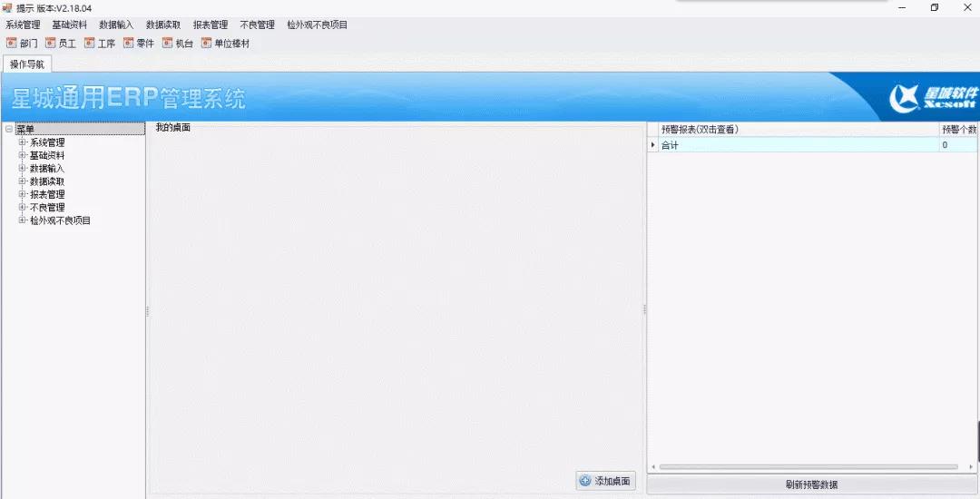Select the 合计 row cell
Image resolution: width=980 pixels, height=499 pixels.
coord(799,145)
